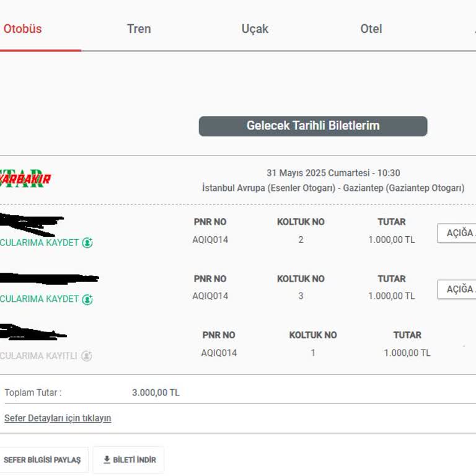Image resolution: width=476 pixels, height=476 pixels.
Task: Select the Uçak tab
Action: [x=255, y=29]
